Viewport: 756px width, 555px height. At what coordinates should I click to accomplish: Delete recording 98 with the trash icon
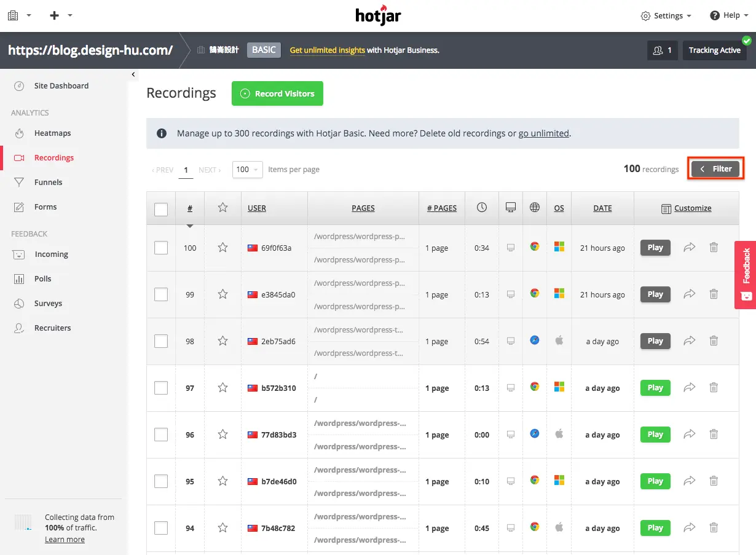pos(714,341)
